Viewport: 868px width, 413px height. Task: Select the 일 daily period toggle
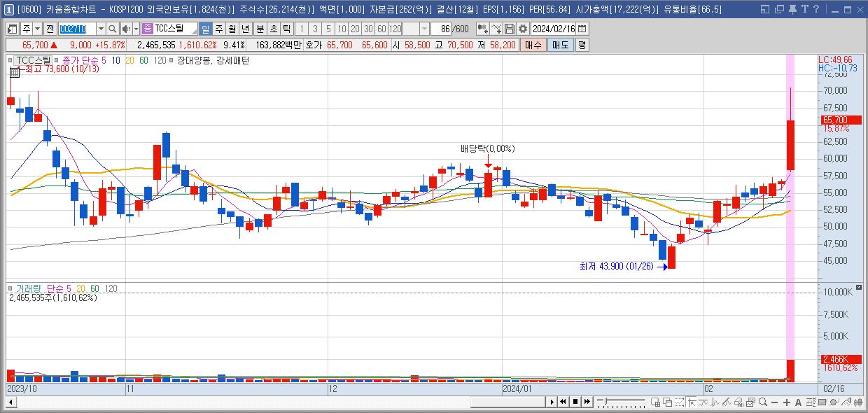[206, 29]
